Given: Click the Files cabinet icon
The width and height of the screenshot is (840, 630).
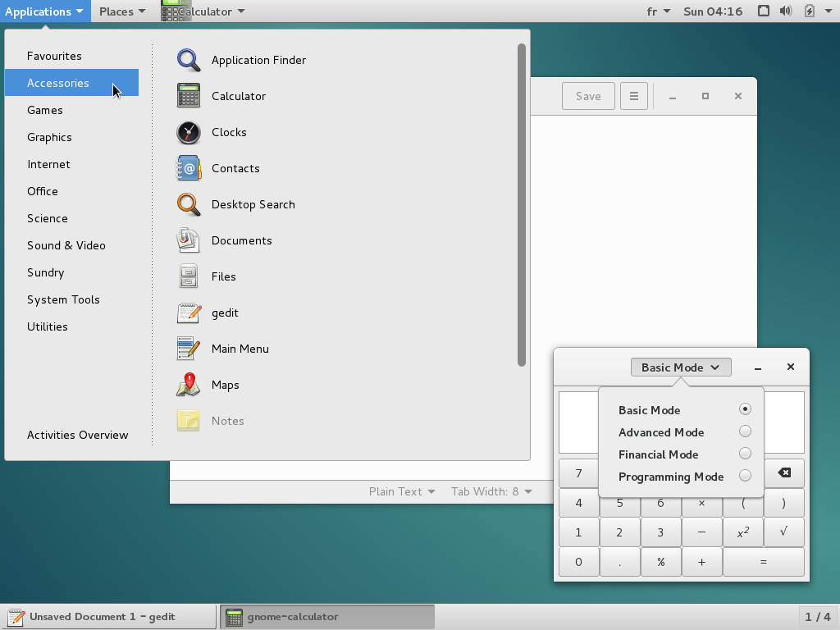Looking at the screenshot, I should pos(189,276).
